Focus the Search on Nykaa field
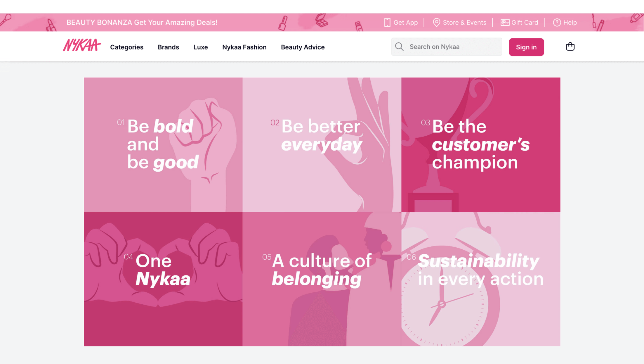Viewport: 644px width, 364px height. (x=447, y=47)
